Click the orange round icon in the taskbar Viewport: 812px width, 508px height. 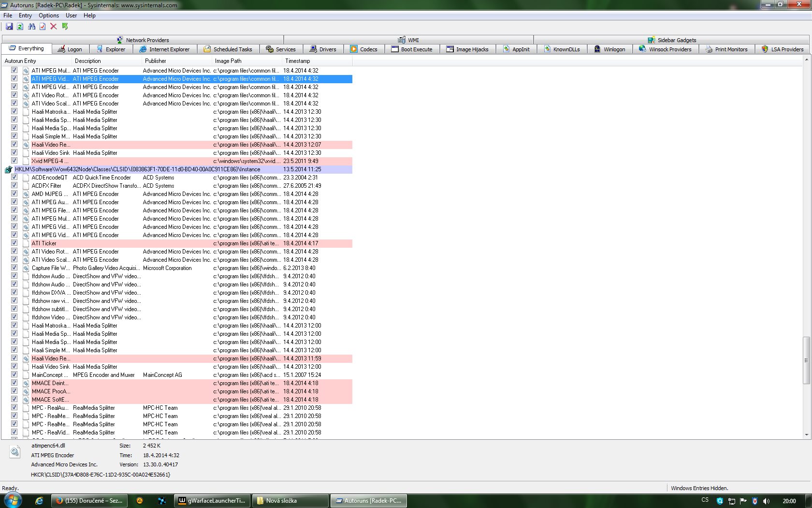coord(140,501)
